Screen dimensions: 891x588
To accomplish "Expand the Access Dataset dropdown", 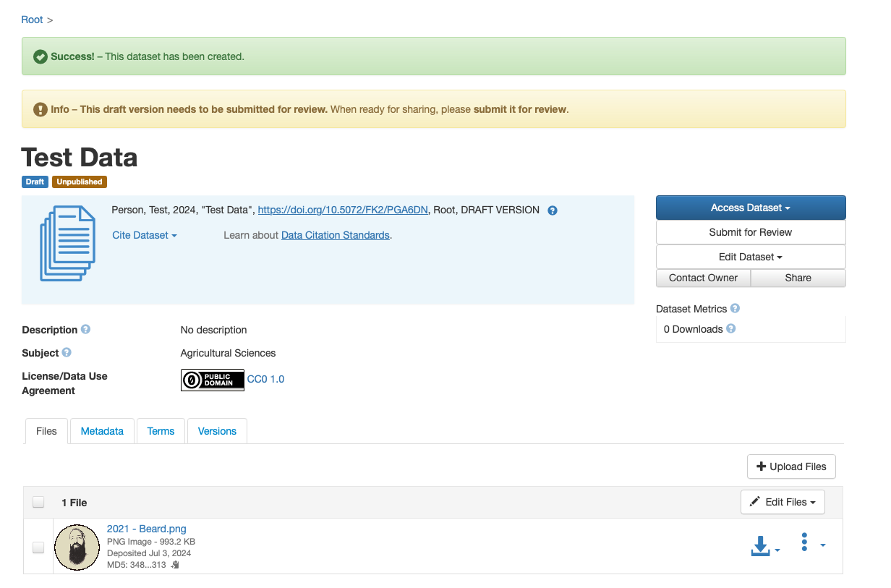I will (750, 208).
